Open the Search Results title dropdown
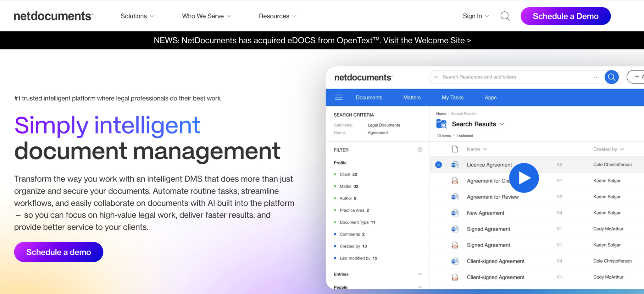The image size is (644, 294). point(502,124)
